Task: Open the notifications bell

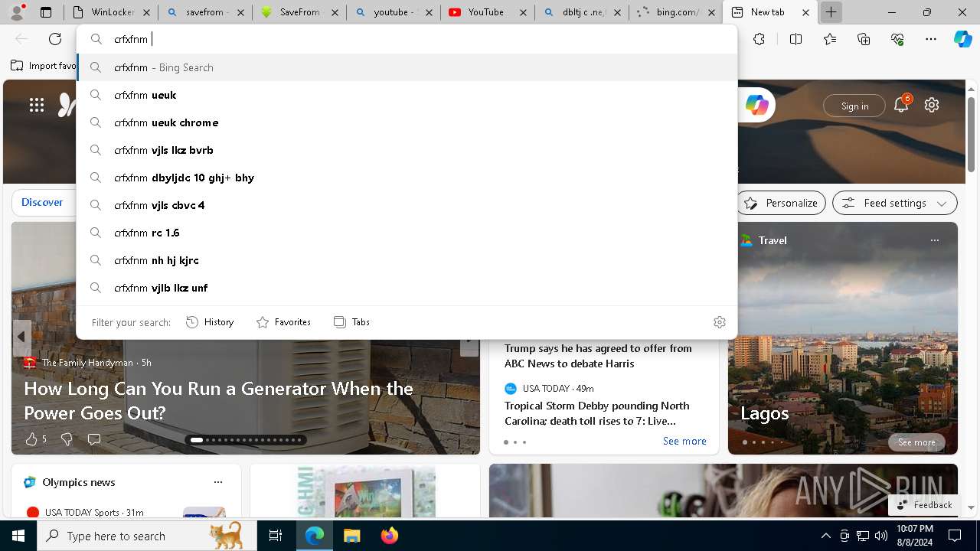Action: pos(901,106)
